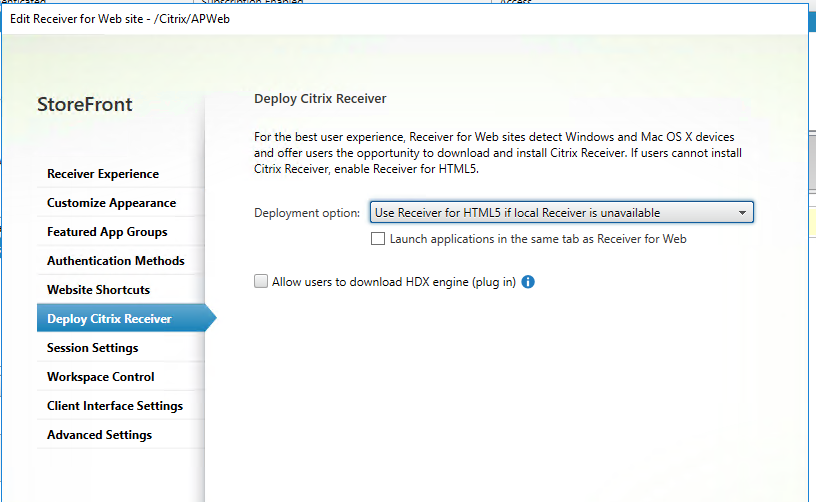
Task: Select the Deploy Citrix Receiver tab
Action: click(x=109, y=319)
